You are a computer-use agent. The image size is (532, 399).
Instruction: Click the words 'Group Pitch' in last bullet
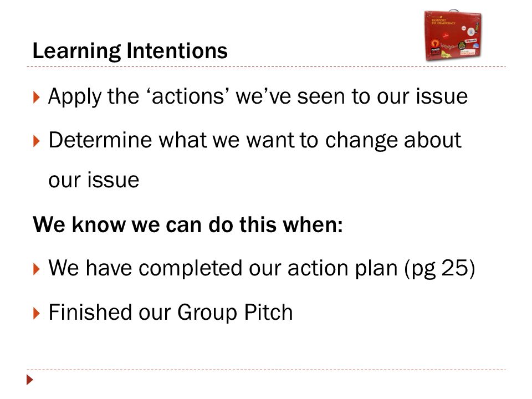[235, 313]
